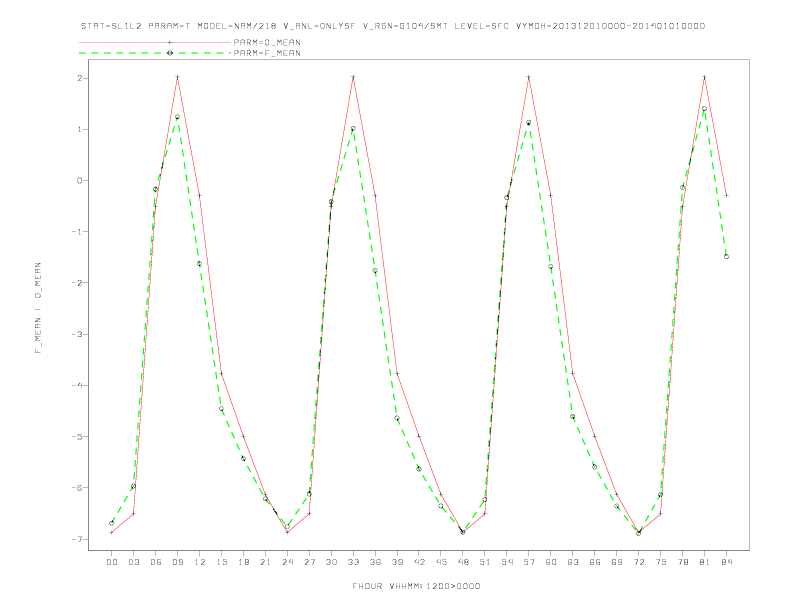
Task: Click the x-axis tick label 21
Action: [x=265, y=562]
